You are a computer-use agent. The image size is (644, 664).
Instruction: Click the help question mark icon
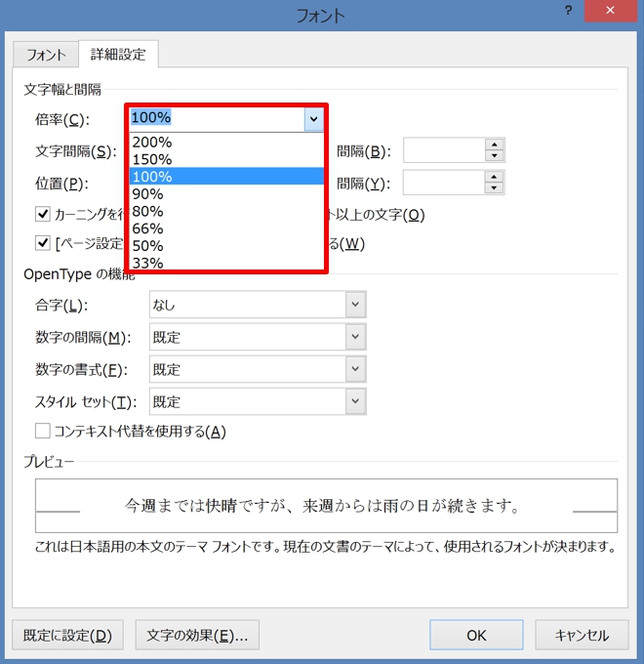coord(568,10)
